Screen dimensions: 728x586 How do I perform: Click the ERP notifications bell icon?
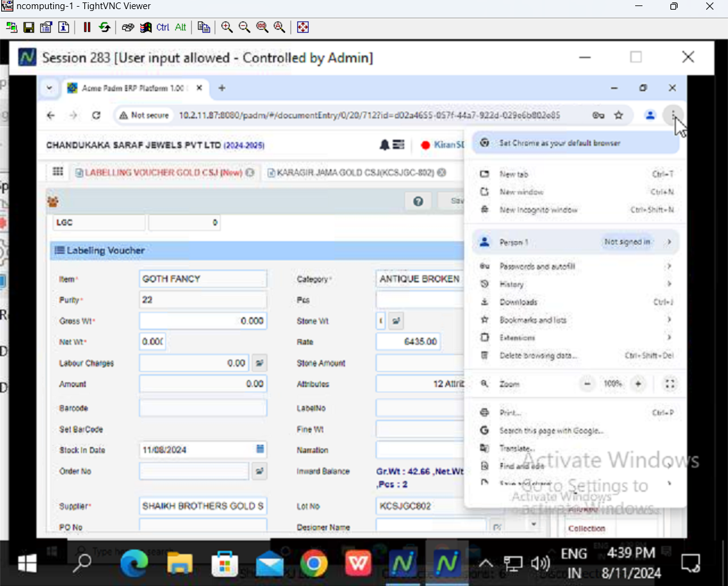click(384, 145)
